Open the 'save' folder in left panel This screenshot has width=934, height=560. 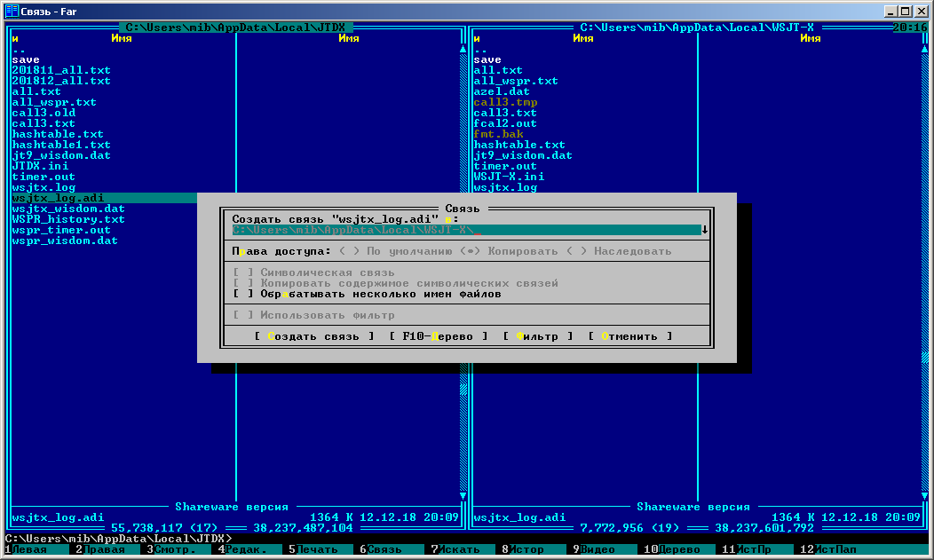click(27, 59)
